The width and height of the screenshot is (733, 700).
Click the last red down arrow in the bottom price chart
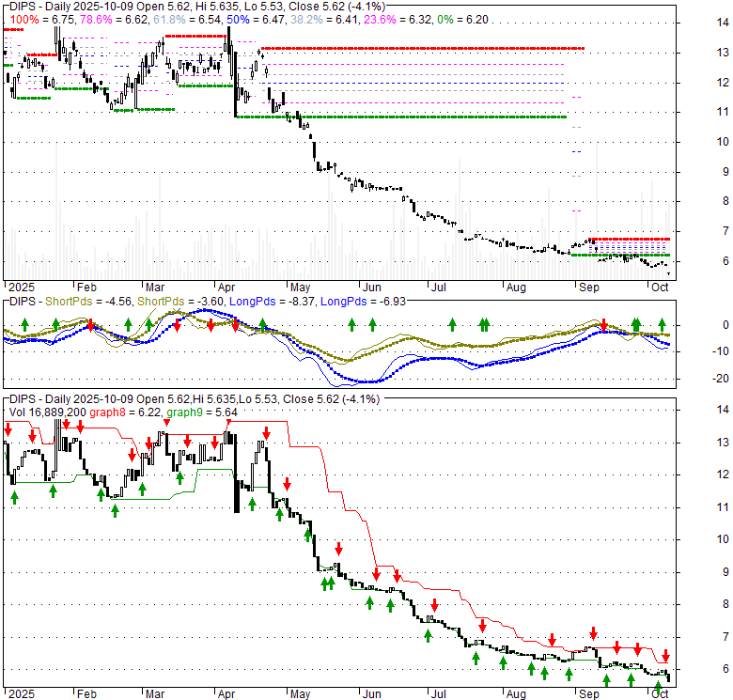coord(665,655)
